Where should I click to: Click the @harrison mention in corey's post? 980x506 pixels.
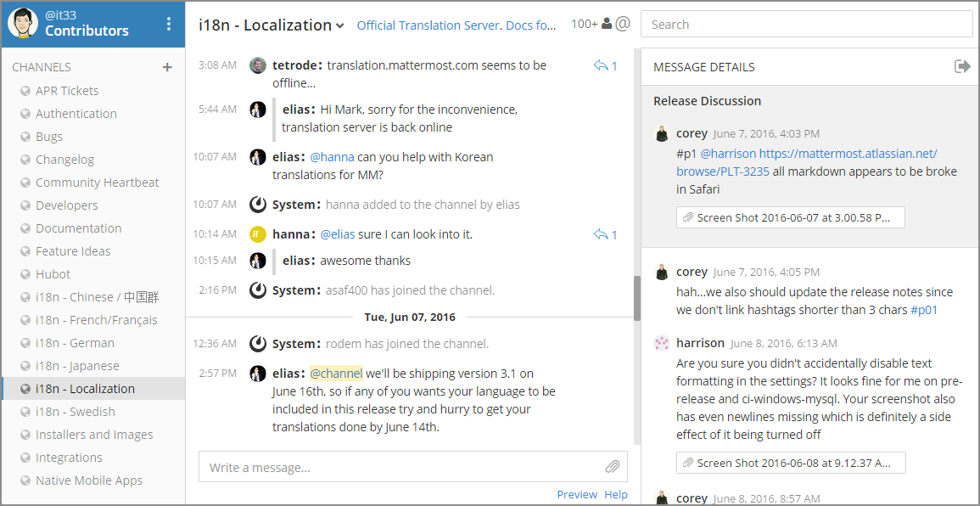coord(728,153)
